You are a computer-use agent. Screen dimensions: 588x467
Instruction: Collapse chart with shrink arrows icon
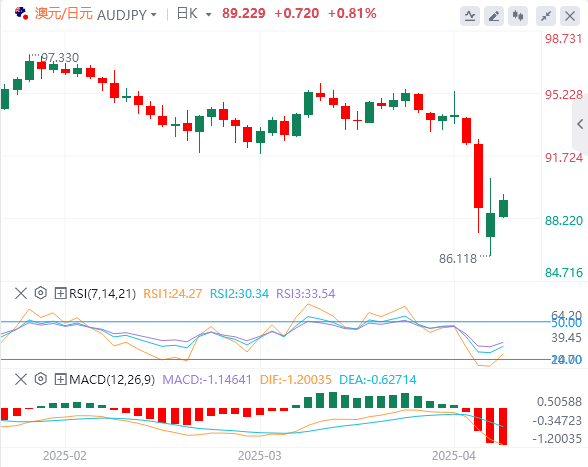(x=546, y=16)
